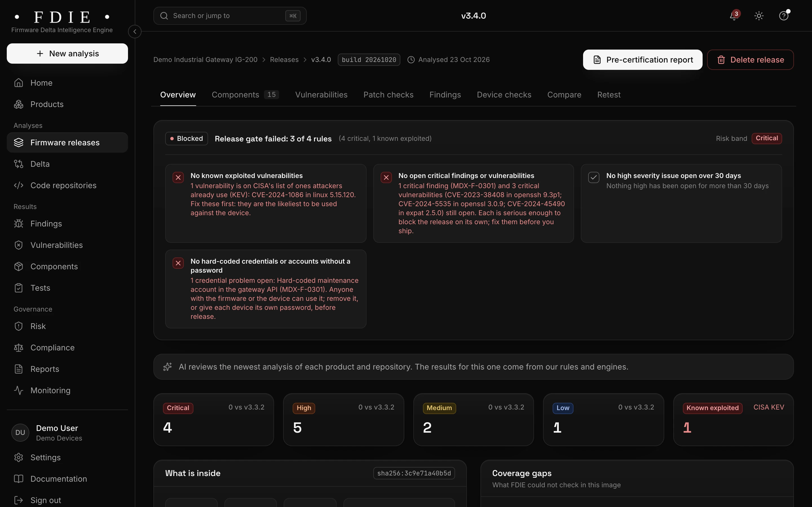Open the notifications bell icon

[734, 16]
